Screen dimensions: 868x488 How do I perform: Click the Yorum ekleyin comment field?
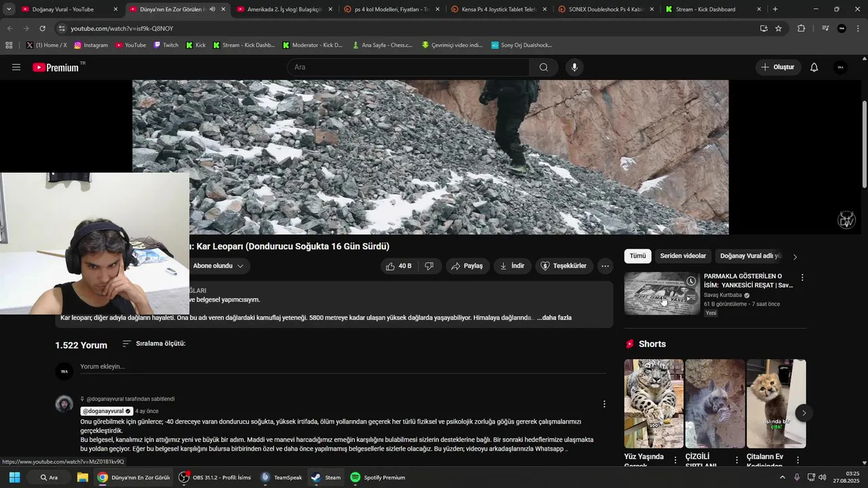[x=343, y=367]
